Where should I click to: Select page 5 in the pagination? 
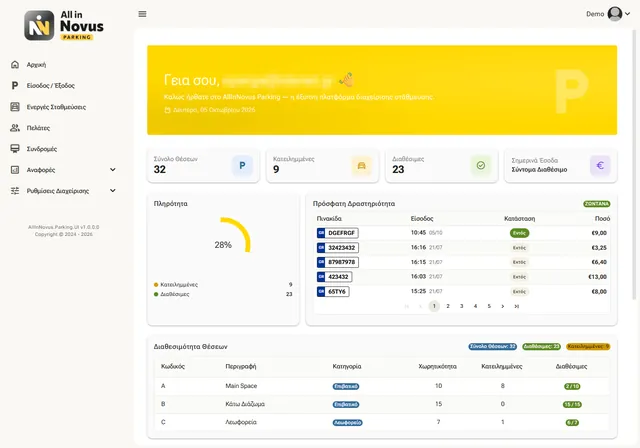point(489,306)
